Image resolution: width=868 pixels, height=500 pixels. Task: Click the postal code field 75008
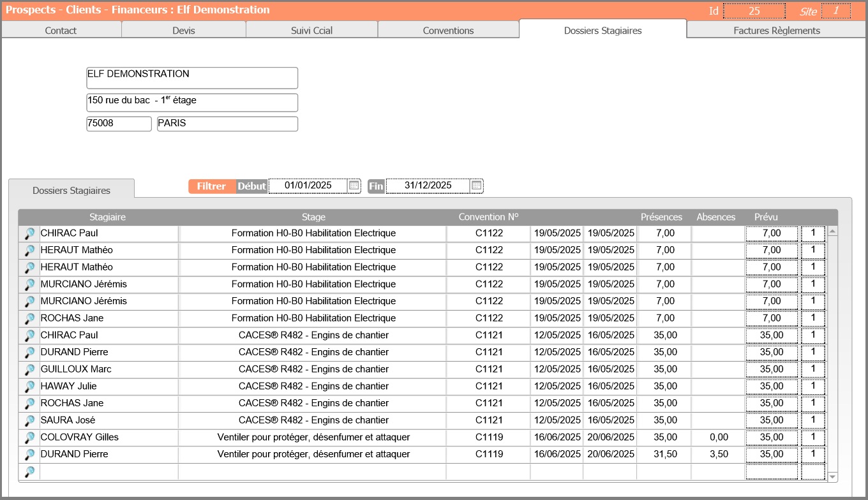click(x=119, y=124)
